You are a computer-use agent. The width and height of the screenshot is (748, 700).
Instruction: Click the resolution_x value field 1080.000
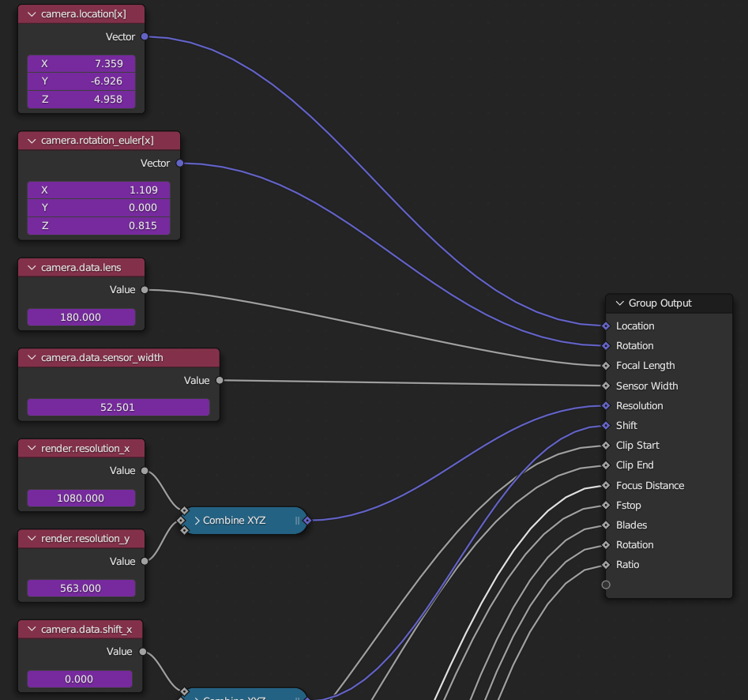(x=81, y=499)
